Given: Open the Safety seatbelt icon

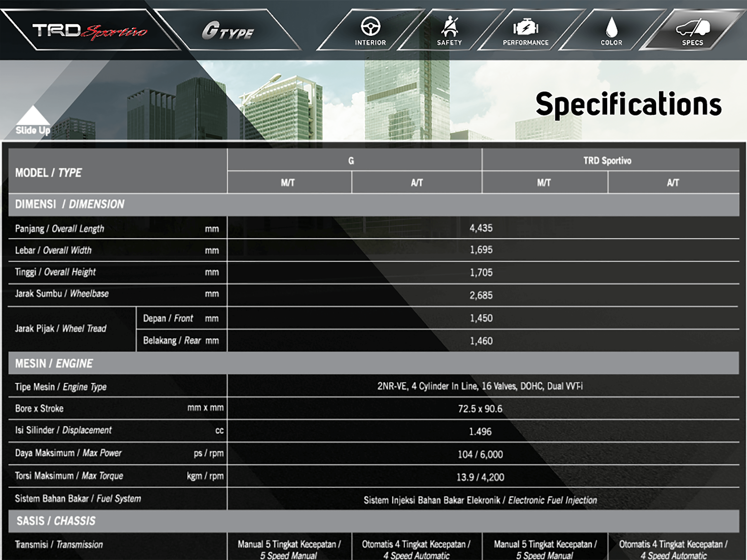Looking at the screenshot, I should [449, 27].
